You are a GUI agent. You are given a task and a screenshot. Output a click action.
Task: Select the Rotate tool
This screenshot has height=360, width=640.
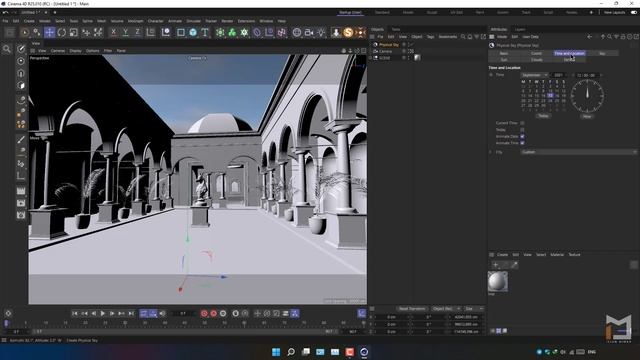(x=62, y=32)
